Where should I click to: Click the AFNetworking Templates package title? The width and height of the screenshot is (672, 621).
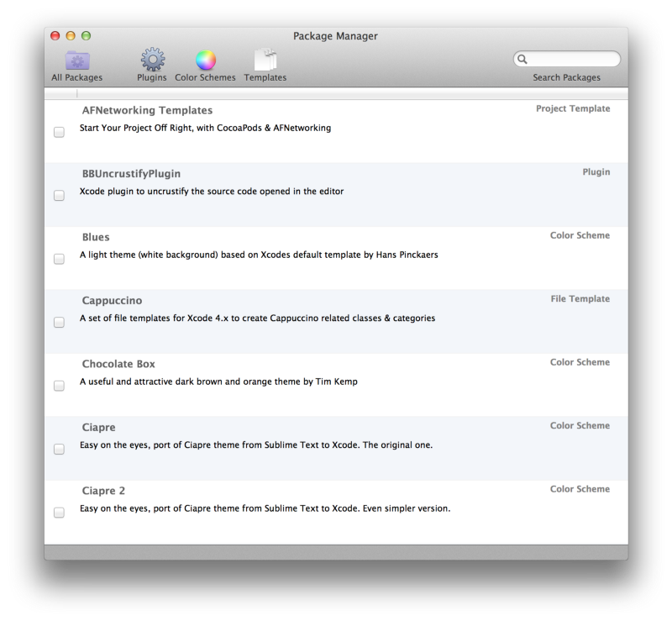[x=147, y=110]
